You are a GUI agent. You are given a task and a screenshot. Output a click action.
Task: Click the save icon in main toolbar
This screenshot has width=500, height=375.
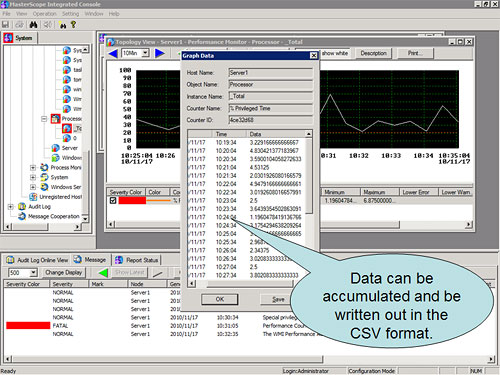[x=5, y=24]
